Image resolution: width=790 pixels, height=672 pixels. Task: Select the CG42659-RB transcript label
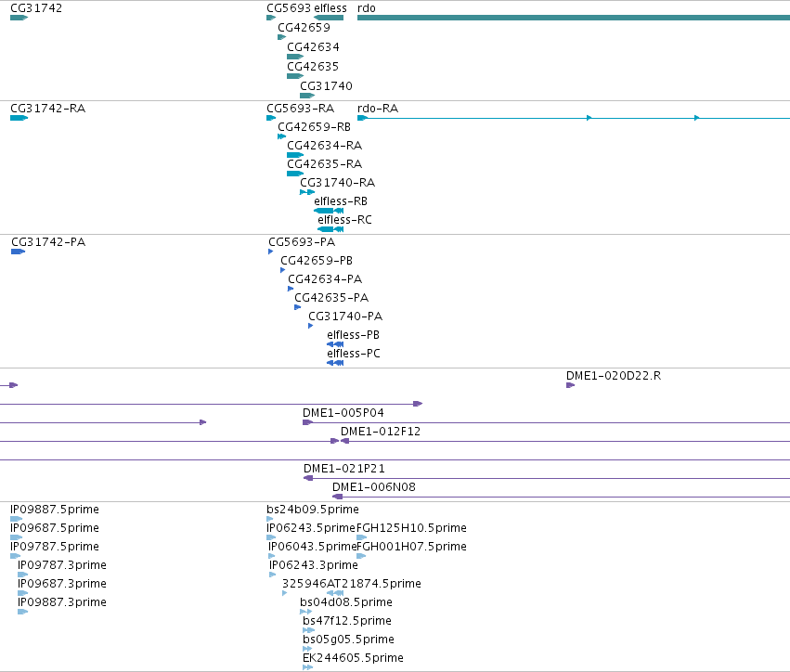315,127
